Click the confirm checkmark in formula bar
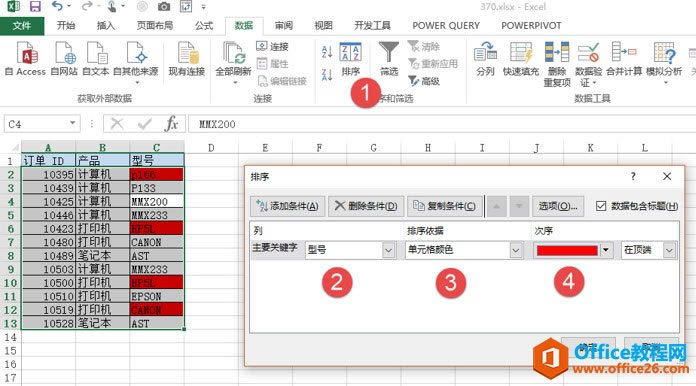The image size is (696, 386). coord(144,124)
